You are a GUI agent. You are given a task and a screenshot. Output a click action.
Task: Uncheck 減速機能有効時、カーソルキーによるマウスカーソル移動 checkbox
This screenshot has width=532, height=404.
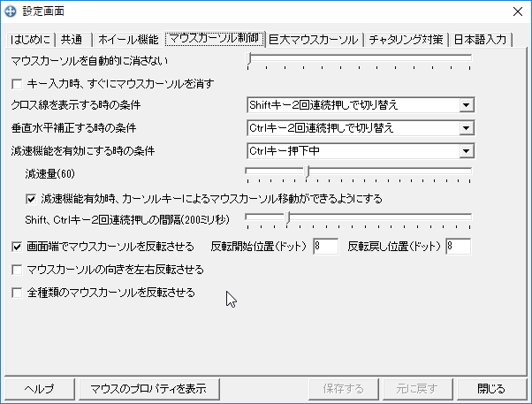pos(31,199)
